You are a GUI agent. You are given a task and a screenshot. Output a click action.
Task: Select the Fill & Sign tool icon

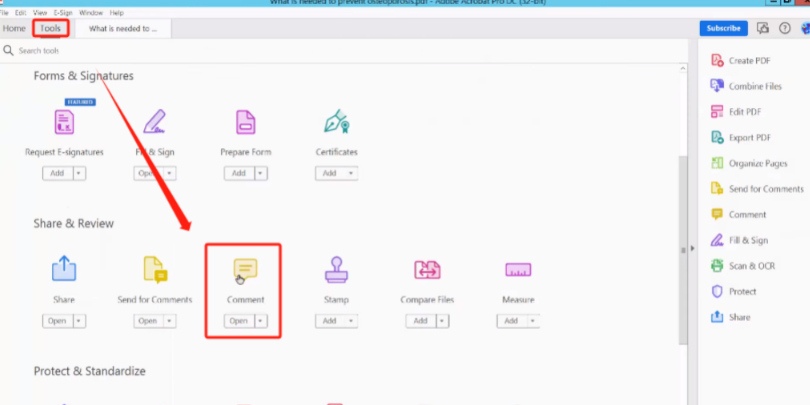click(154, 122)
